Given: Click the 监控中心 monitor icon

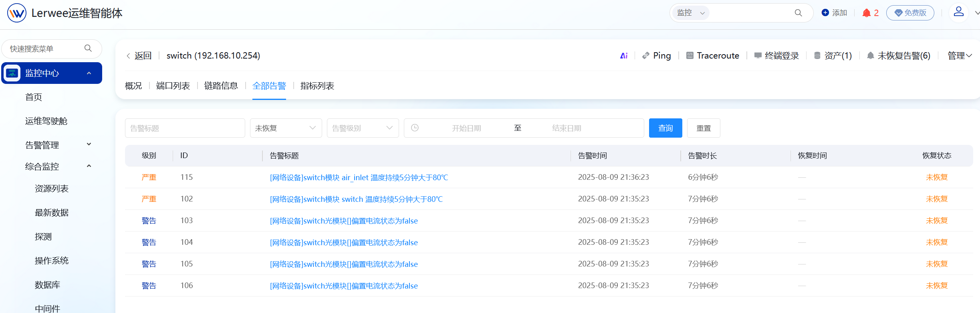Looking at the screenshot, I should click(12, 73).
